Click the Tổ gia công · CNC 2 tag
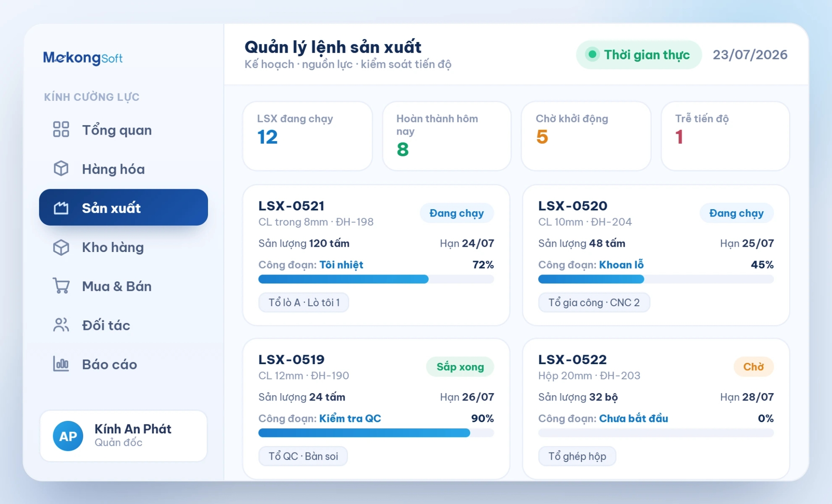The width and height of the screenshot is (832, 504). tap(594, 303)
